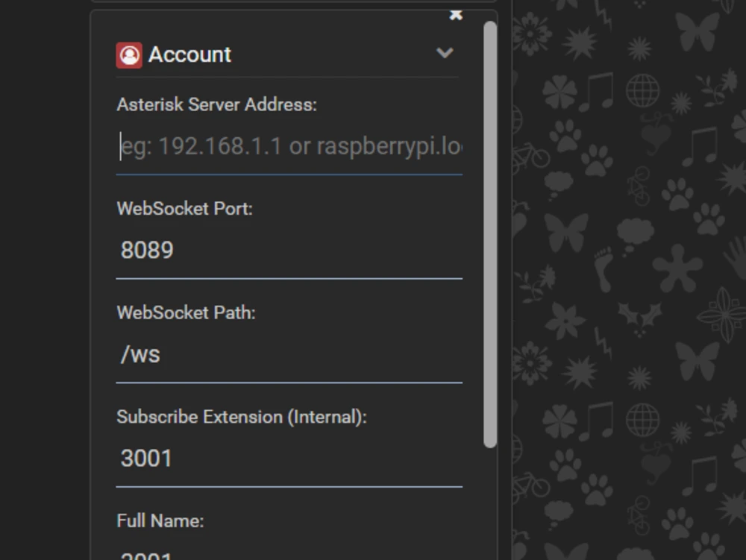This screenshot has width=746, height=560.
Task: Click the "Subscribe Extension (Internal):" label
Action: (x=242, y=417)
